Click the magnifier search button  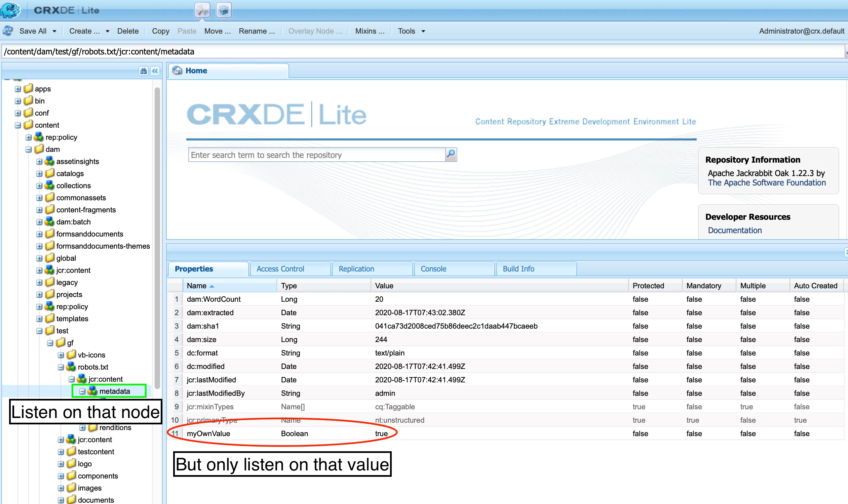coord(451,155)
